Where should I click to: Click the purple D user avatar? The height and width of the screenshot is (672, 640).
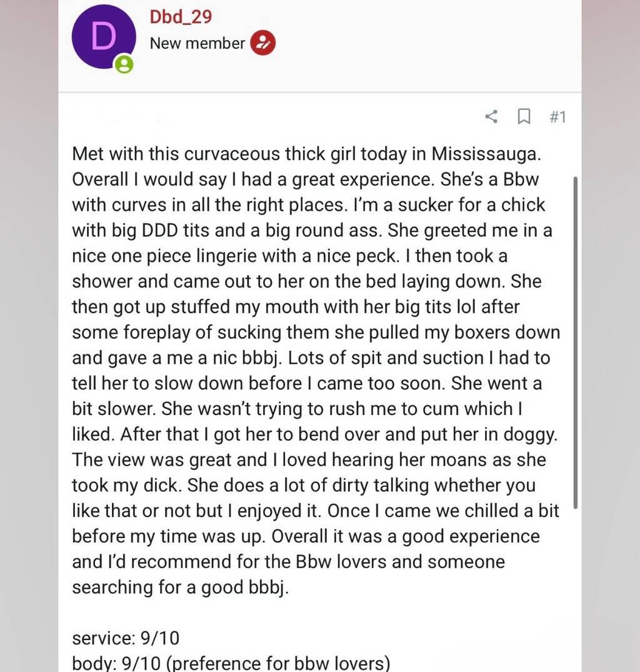103,38
